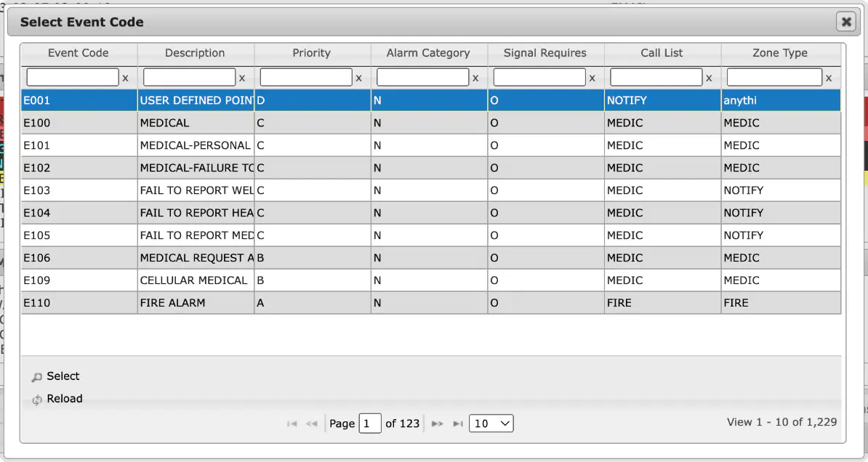Screen dimensions: 868x462
Task: Clear the Priority filter with x
Action: coord(358,78)
